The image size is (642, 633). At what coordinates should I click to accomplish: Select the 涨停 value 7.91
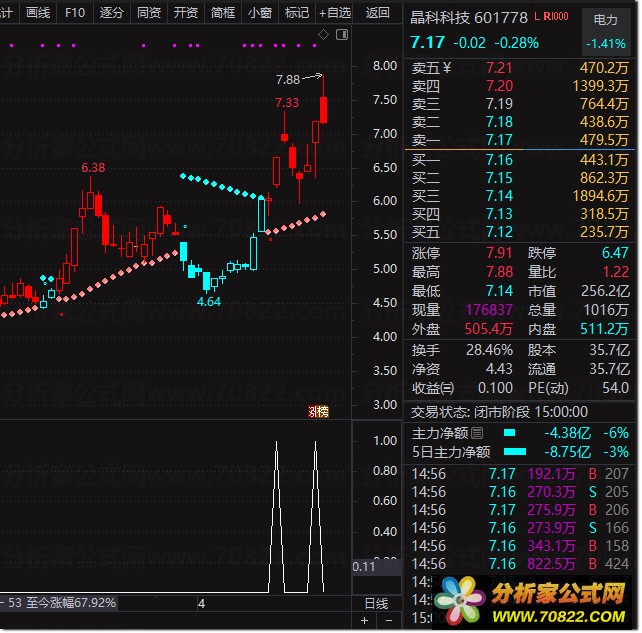499,253
